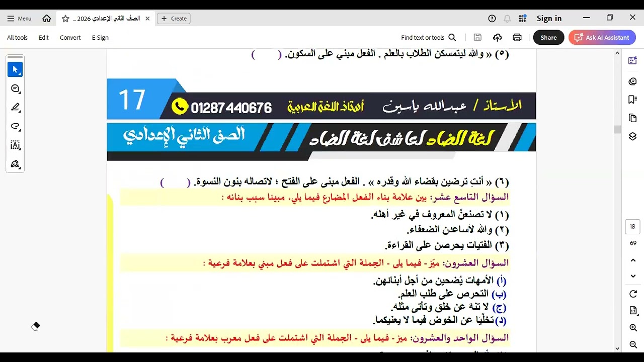
Task: Star the current document tab
Action: pyautogui.click(x=65, y=19)
